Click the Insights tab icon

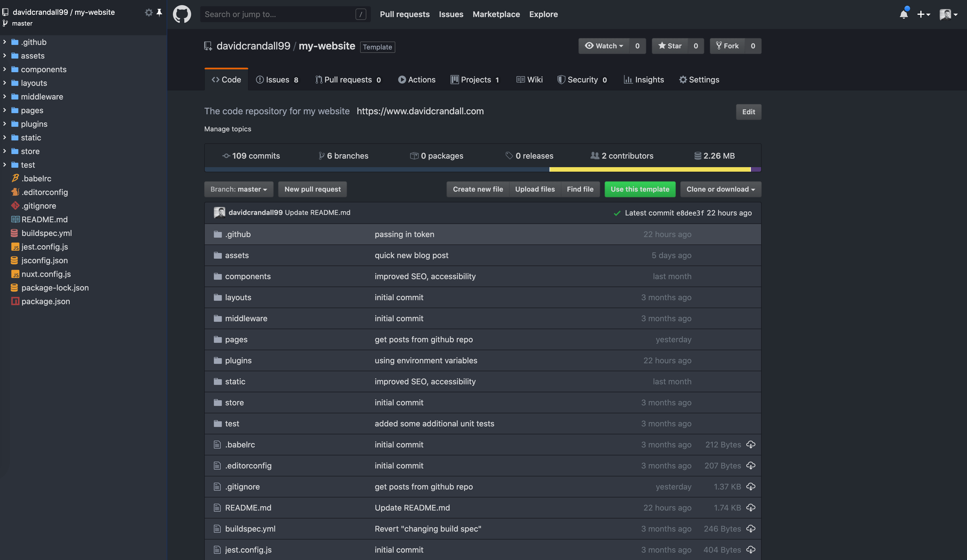[x=627, y=79]
